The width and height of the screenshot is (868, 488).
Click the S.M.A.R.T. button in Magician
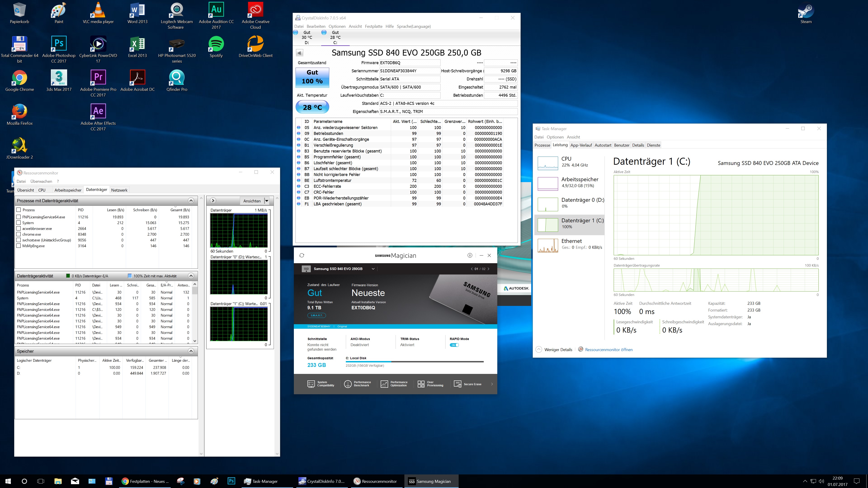tap(316, 315)
